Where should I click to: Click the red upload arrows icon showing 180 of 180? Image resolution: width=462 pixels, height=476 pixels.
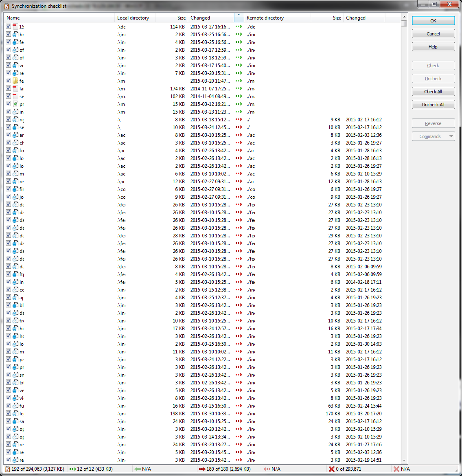202,469
